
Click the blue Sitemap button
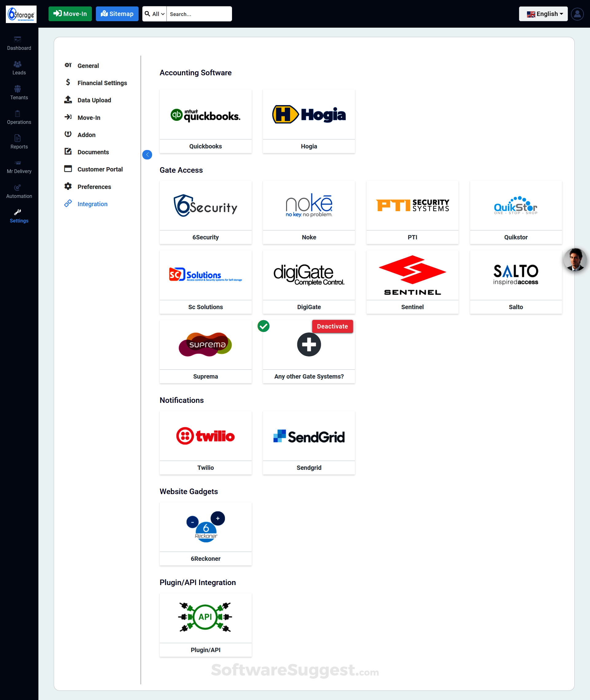[x=117, y=14]
